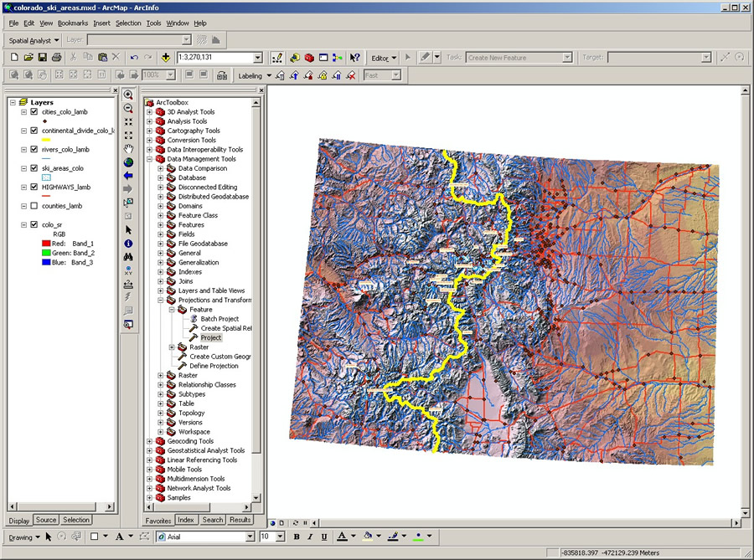Collapse Data Management Tools toolbox
Viewport: 754px width, 560px height.
pos(149,159)
